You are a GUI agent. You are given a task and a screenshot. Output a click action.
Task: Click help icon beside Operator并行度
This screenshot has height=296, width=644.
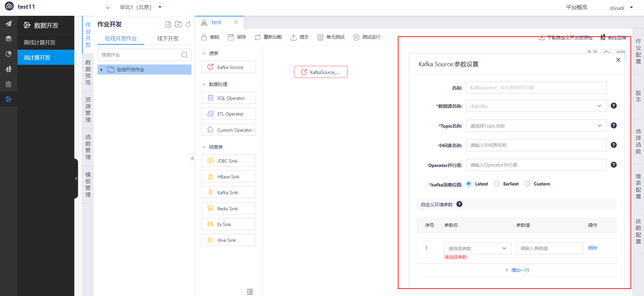point(614,165)
